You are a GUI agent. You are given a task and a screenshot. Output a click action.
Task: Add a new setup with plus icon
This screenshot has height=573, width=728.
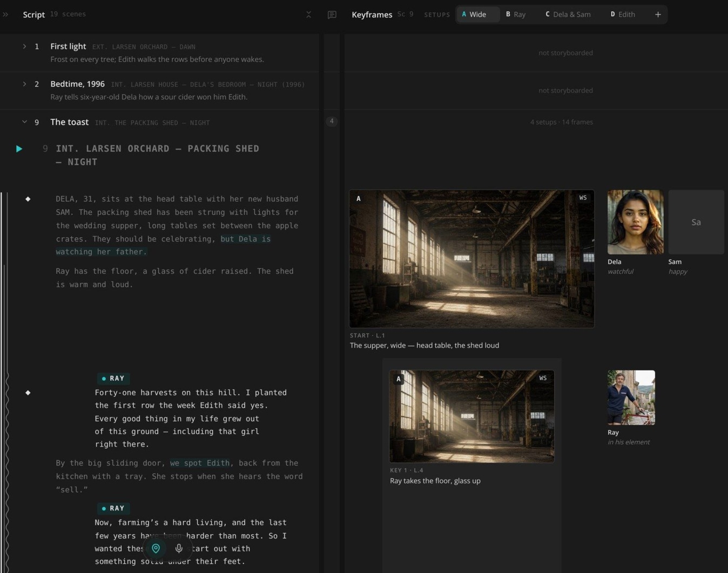click(658, 15)
